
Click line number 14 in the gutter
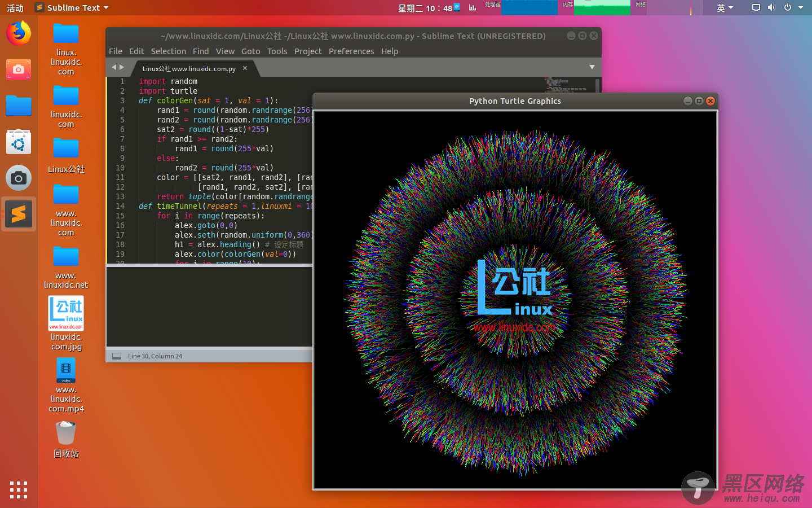(x=120, y=206)
